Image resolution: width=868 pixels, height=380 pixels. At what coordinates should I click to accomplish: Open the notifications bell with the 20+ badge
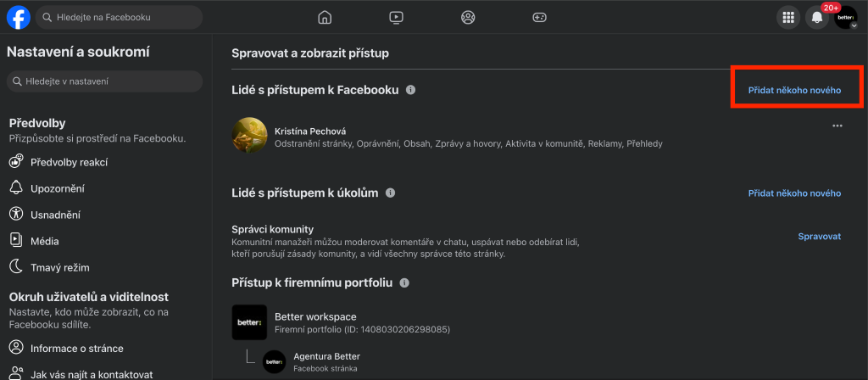(816, 18)
